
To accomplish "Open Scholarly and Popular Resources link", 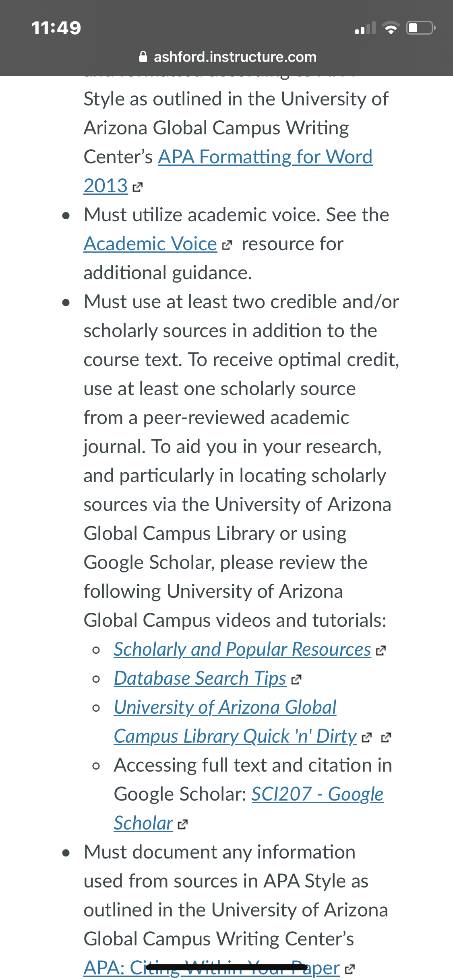I will point(242,649).
